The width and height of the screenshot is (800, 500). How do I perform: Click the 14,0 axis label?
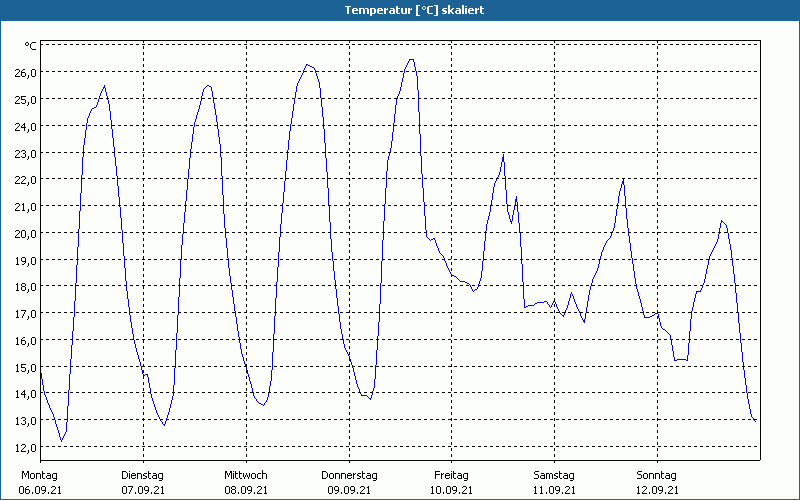(26, 394)
